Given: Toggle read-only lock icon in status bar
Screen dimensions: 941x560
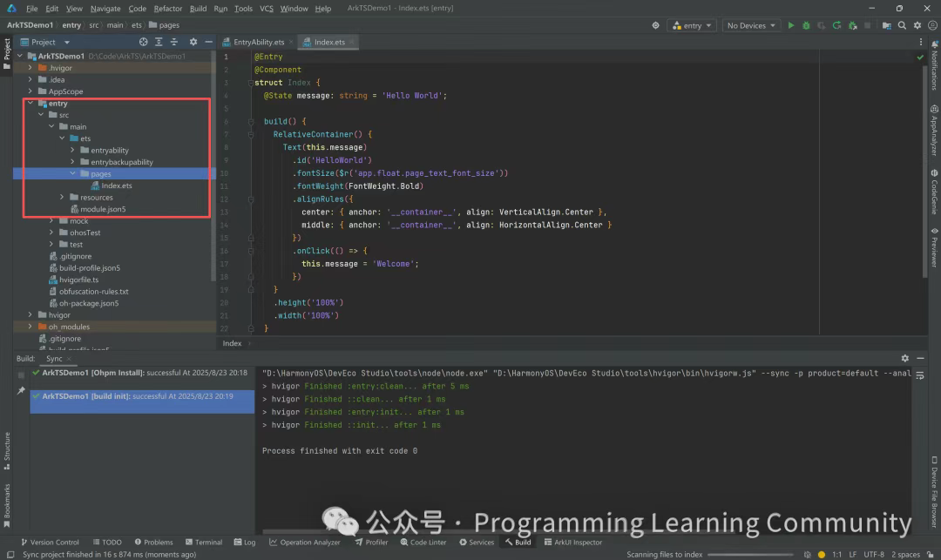Looking at the screenshot, I should pos(931,555).
